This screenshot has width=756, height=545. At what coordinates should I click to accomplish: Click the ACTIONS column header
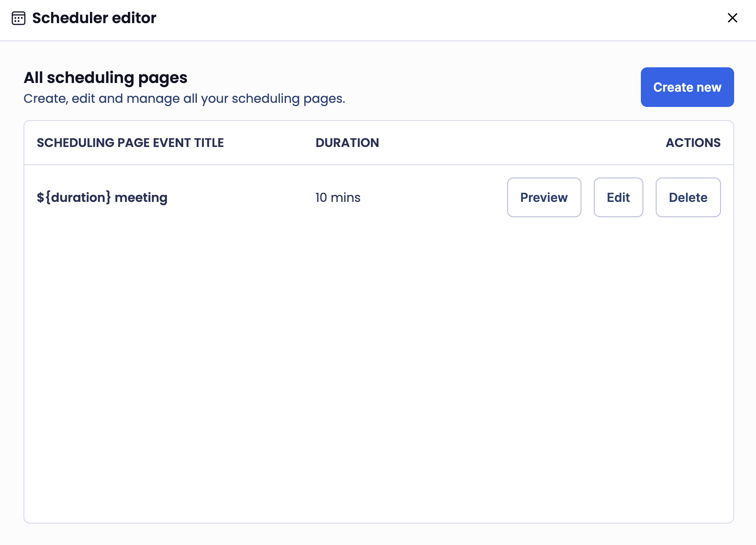[693, 142]
